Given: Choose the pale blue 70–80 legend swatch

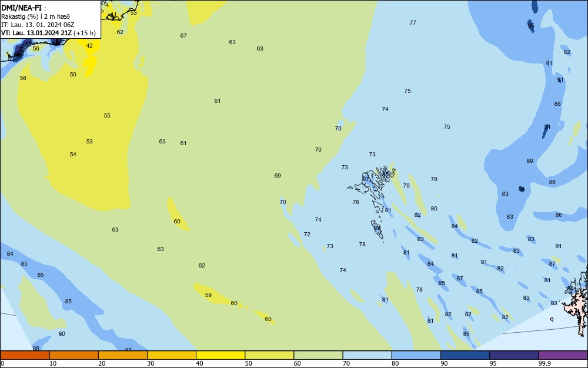Looking at the screenshot, I should tap(367, 355).
